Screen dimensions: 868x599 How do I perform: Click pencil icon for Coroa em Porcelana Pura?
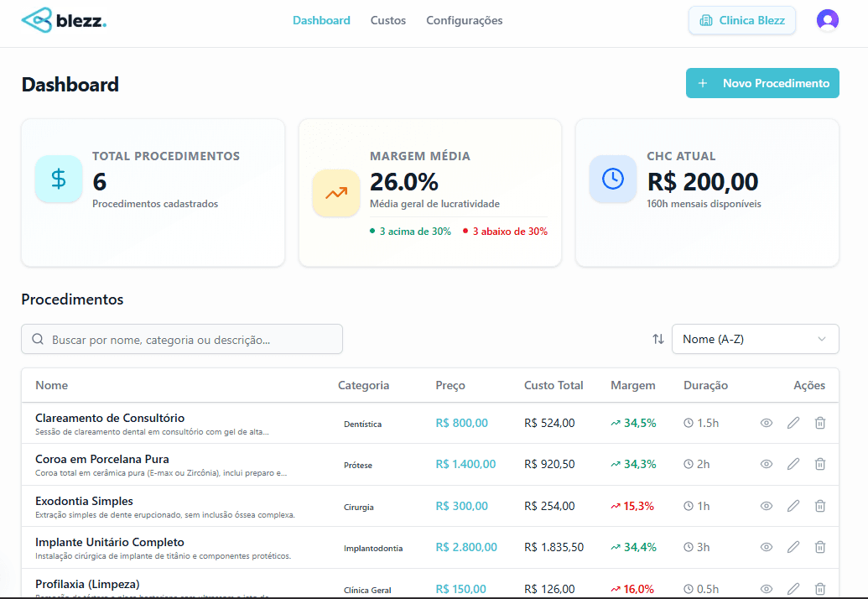tap(793, 464)
